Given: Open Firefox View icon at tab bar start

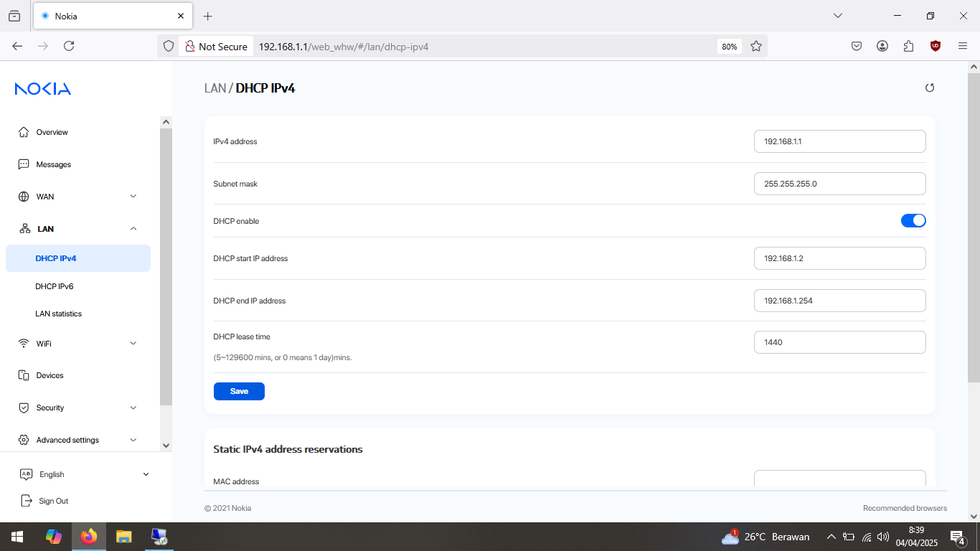Looking at the screenshot, I should [14, 16].
